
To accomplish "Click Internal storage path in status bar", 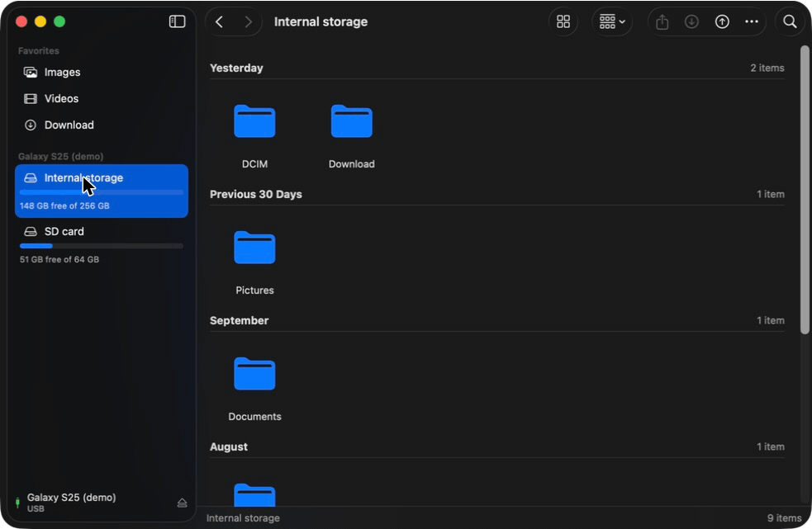I will (x=243, y=518).
